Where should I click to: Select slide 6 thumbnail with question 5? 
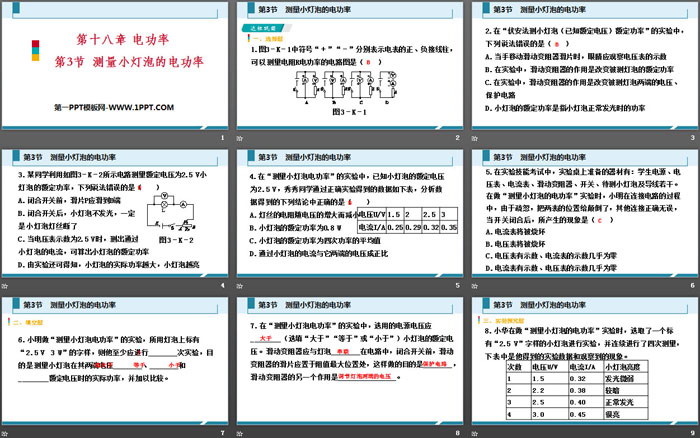coord(585,213)
